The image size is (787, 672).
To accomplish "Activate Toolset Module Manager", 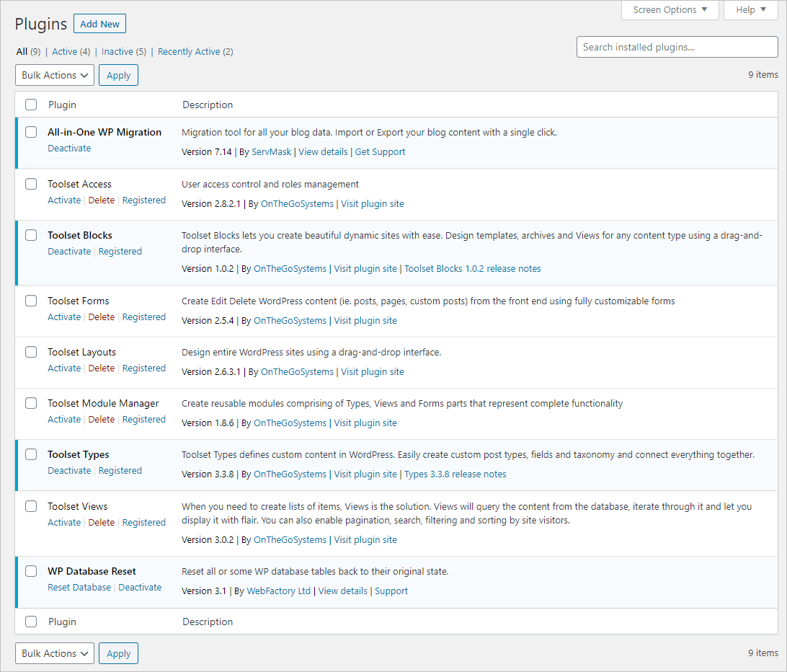I will point(64,420).
